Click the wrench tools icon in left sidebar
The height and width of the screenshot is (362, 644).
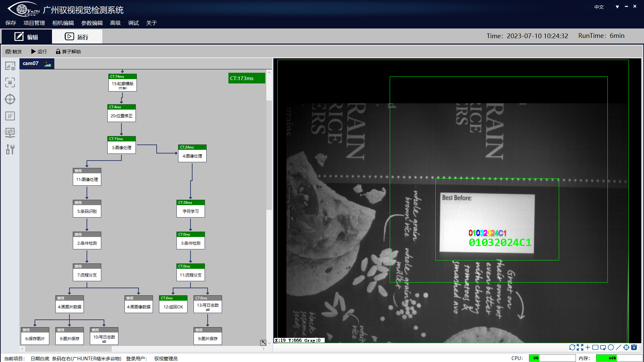click(x=10, y=149)
